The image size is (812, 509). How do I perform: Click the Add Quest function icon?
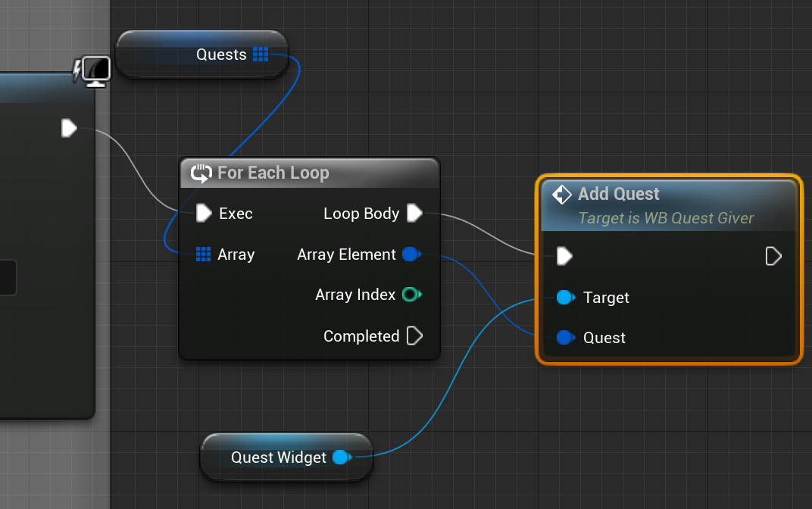pos(561,195)
